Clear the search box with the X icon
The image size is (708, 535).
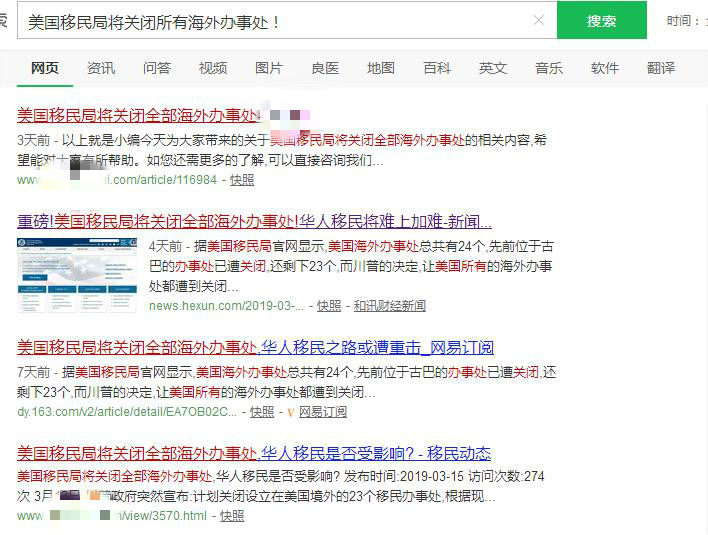pyautogui.click(x=539, y=20)
